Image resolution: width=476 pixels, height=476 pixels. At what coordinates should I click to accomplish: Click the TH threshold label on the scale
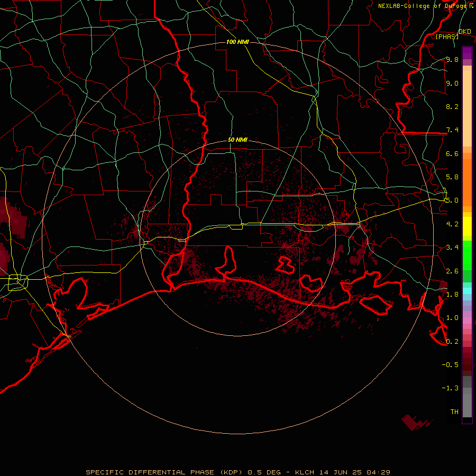[454, 412]
